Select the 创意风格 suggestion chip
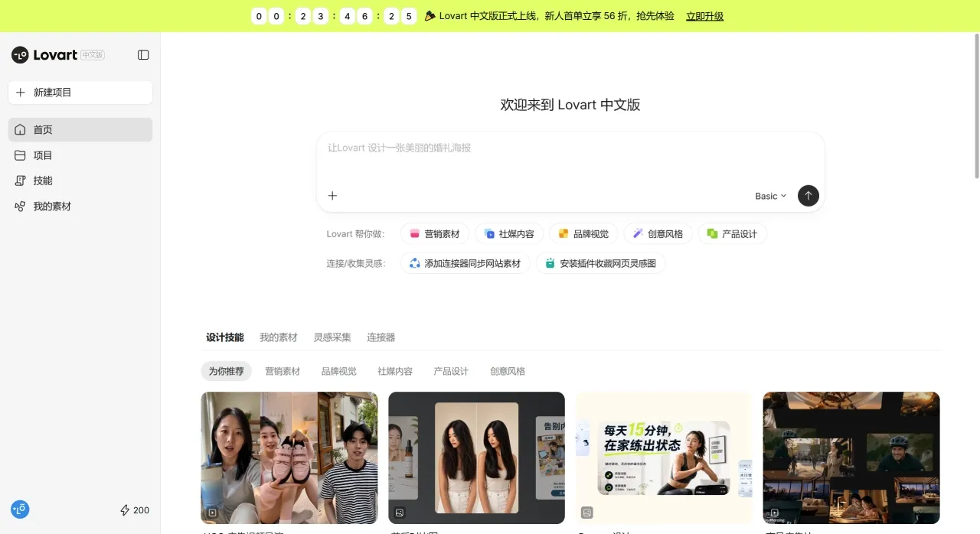 [658, 234]
